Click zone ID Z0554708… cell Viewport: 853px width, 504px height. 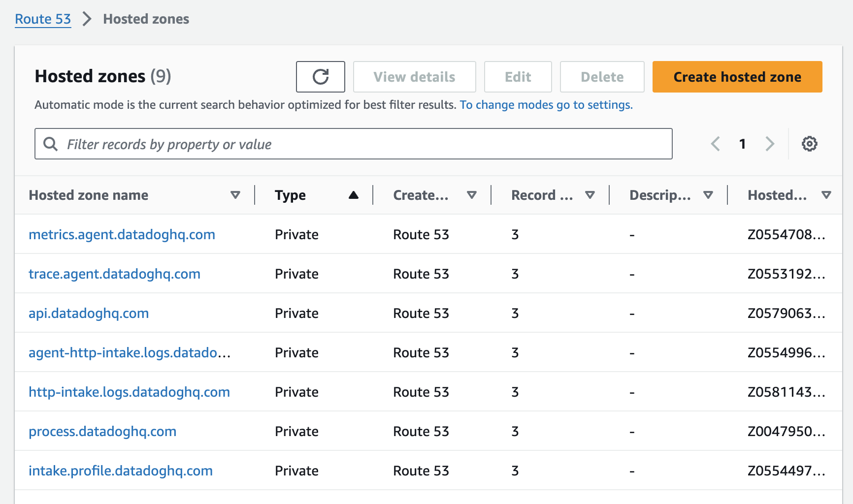787,234
